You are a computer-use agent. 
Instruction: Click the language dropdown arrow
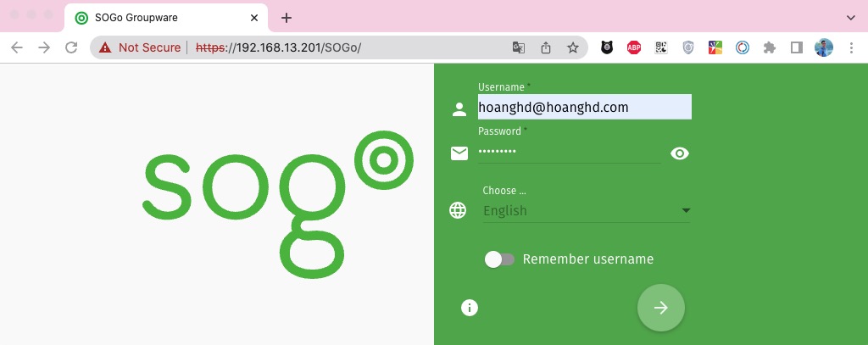click(x=685, y=210)
